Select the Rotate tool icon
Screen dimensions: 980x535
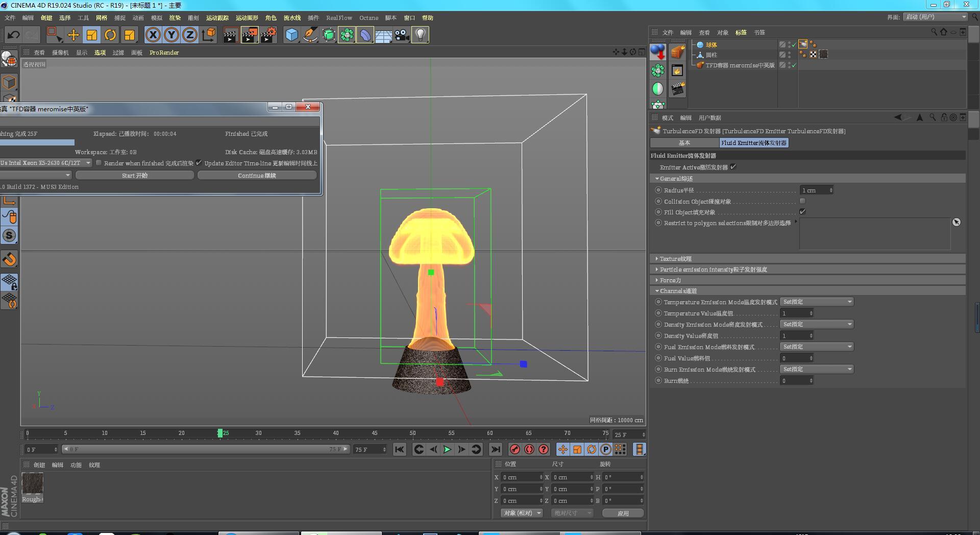(110, 35)
